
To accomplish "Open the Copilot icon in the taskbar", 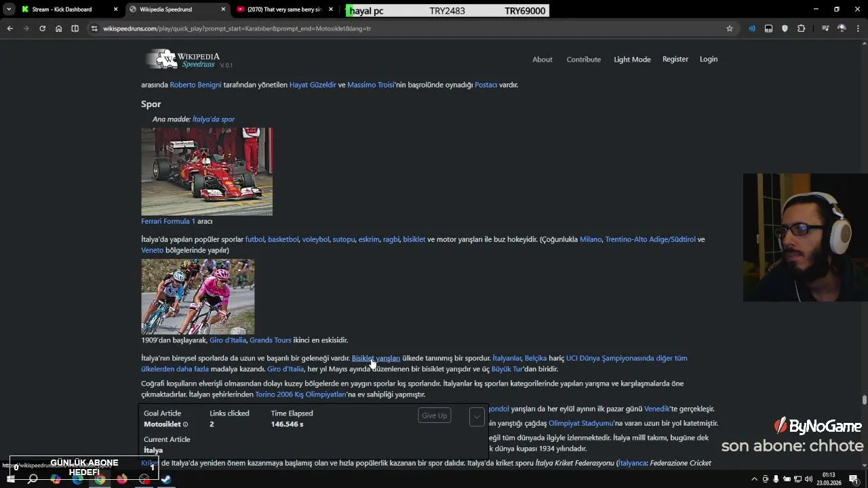I will point(55,479).
